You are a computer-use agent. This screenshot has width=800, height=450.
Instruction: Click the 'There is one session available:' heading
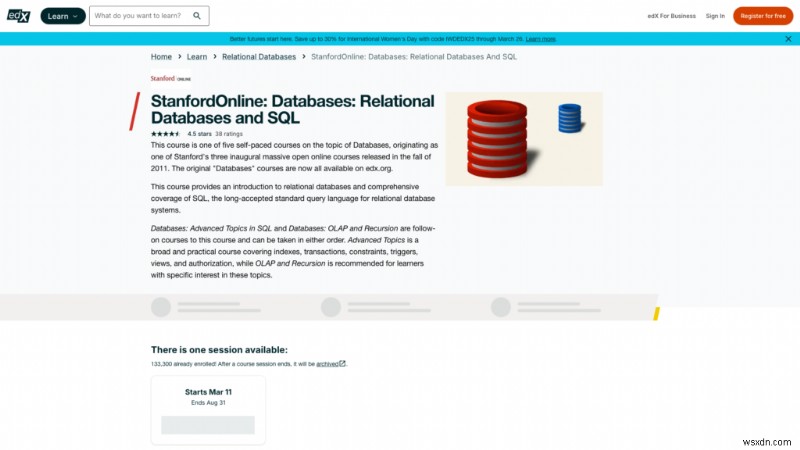(x=219, y=350)
